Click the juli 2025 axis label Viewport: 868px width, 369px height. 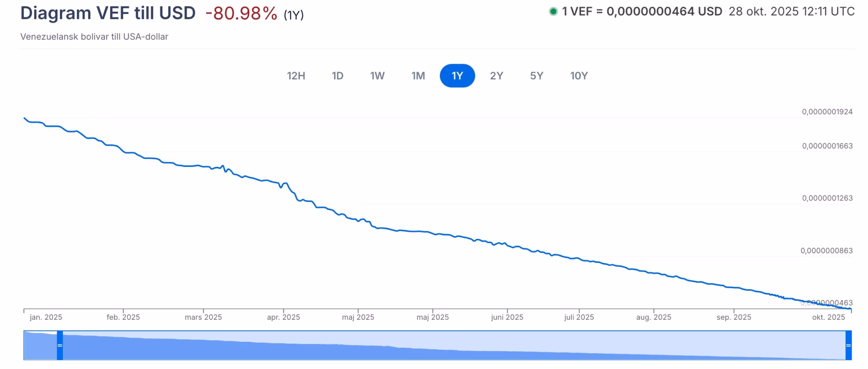click(579, 317)
